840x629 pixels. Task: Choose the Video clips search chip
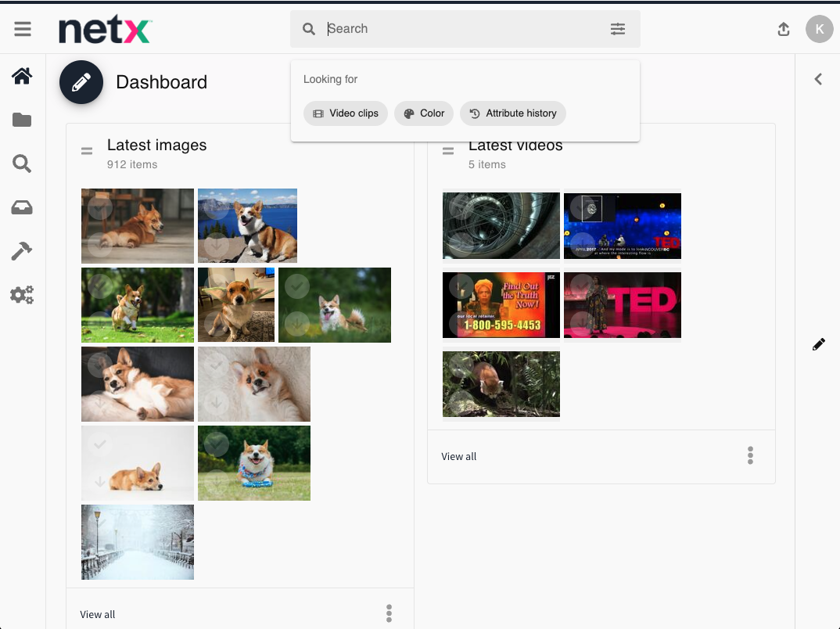(x=346, y=113)
